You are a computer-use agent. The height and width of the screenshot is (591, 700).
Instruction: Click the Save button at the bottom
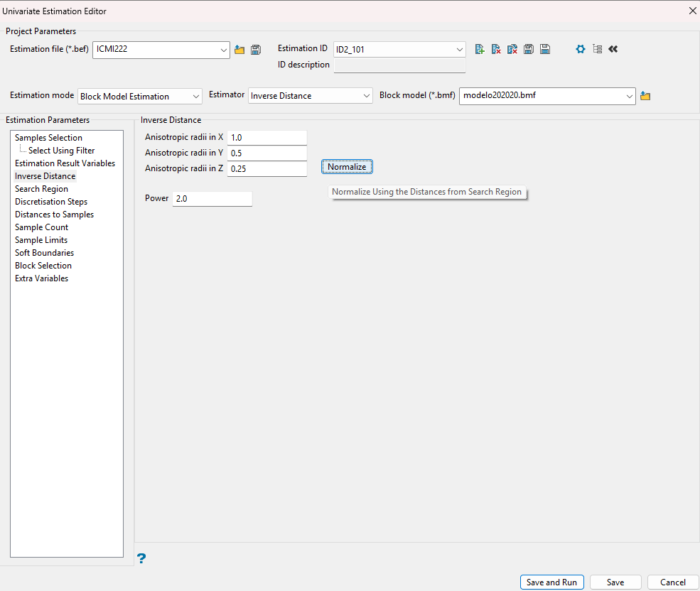point(615,582)
